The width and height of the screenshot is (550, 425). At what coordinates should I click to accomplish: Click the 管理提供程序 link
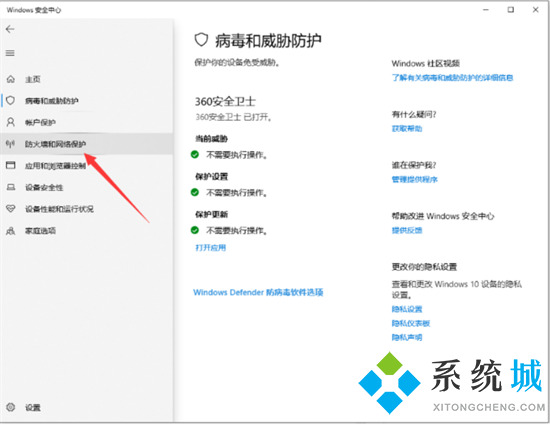point(415,180)
